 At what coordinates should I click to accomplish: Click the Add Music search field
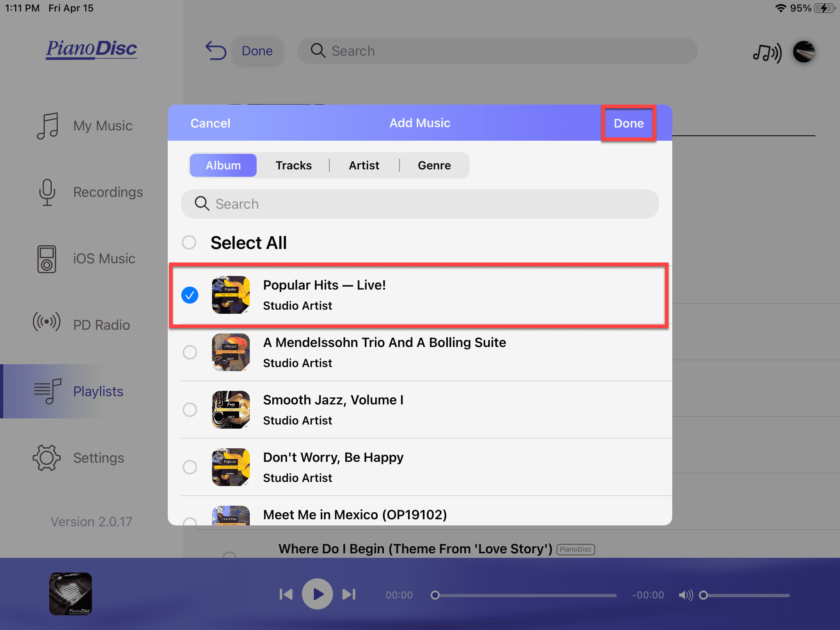click(420, 204)
